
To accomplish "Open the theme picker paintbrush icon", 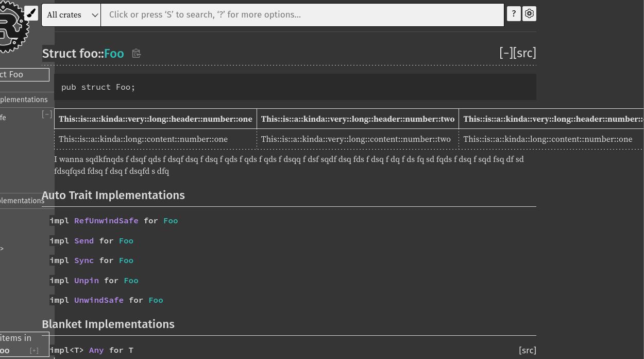I will (31, 13).
